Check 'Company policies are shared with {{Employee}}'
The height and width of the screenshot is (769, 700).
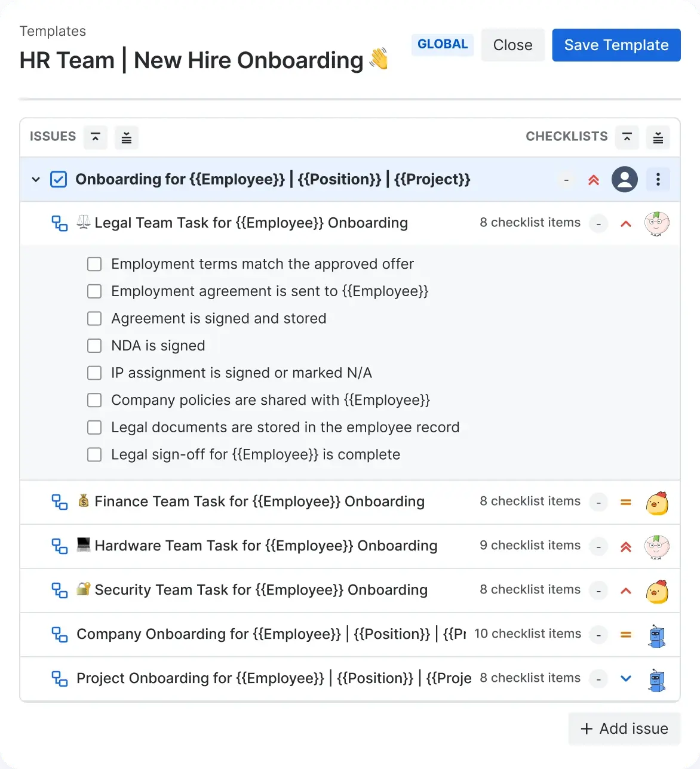94,400
